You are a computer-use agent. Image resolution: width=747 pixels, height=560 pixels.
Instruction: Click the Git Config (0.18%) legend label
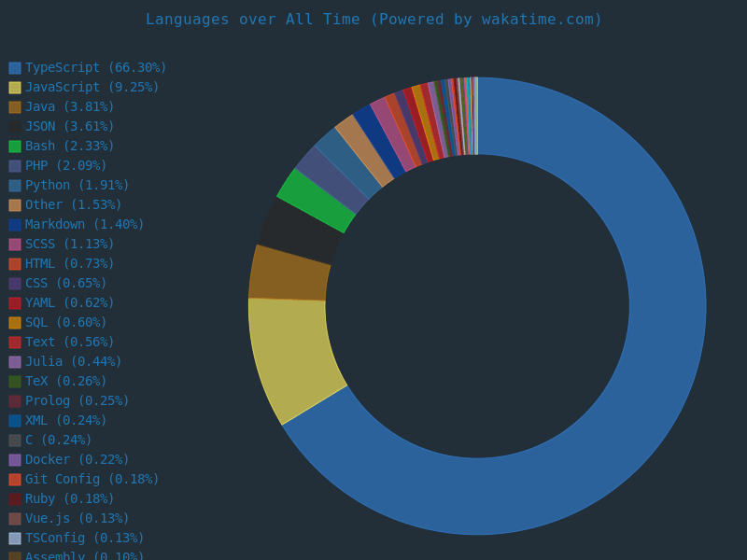(92, 480)
